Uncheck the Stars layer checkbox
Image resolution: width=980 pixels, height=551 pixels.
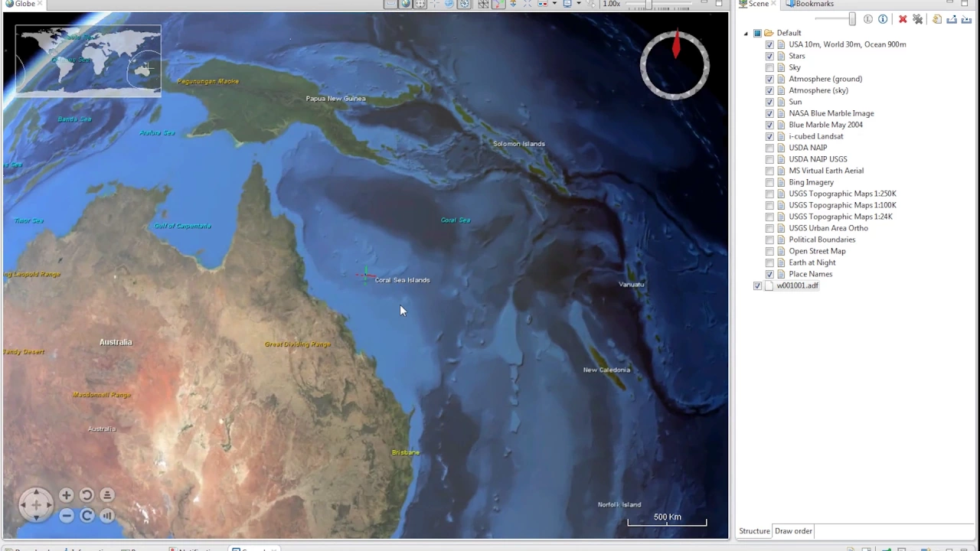770,56
